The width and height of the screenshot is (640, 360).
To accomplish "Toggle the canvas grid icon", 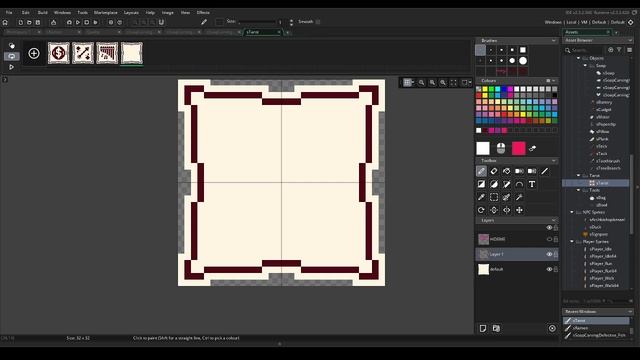I will click(x=407, y=83).
